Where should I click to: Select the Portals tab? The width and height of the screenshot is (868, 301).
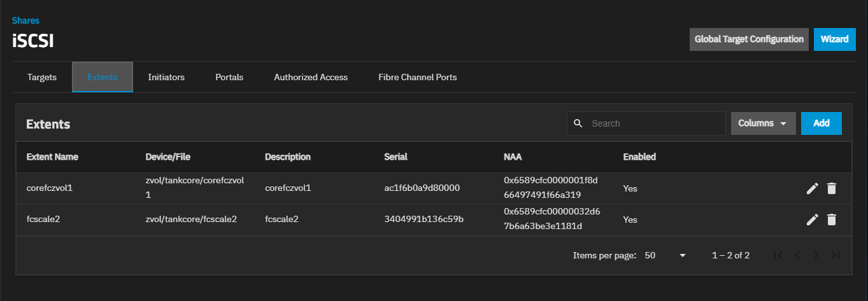[x=229, y=77]
